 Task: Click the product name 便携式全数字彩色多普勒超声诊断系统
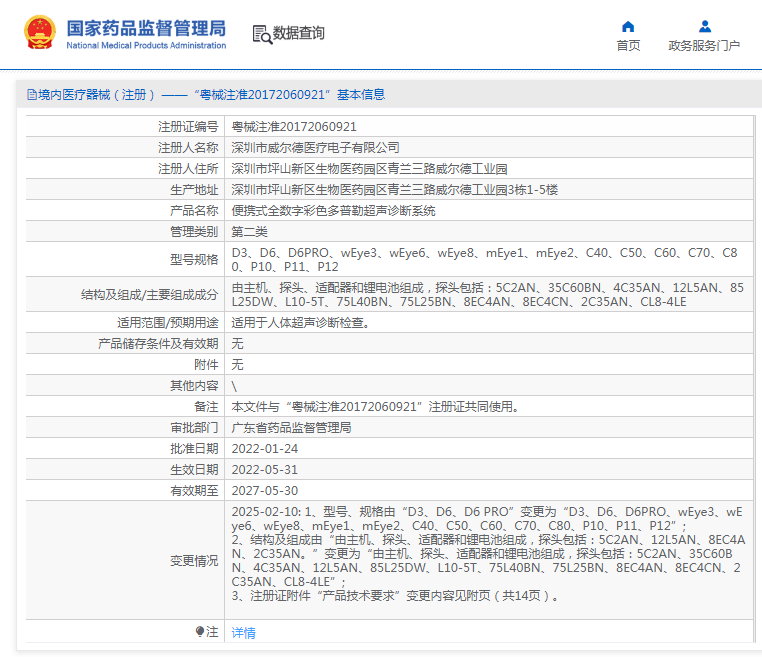click(333, 211)
